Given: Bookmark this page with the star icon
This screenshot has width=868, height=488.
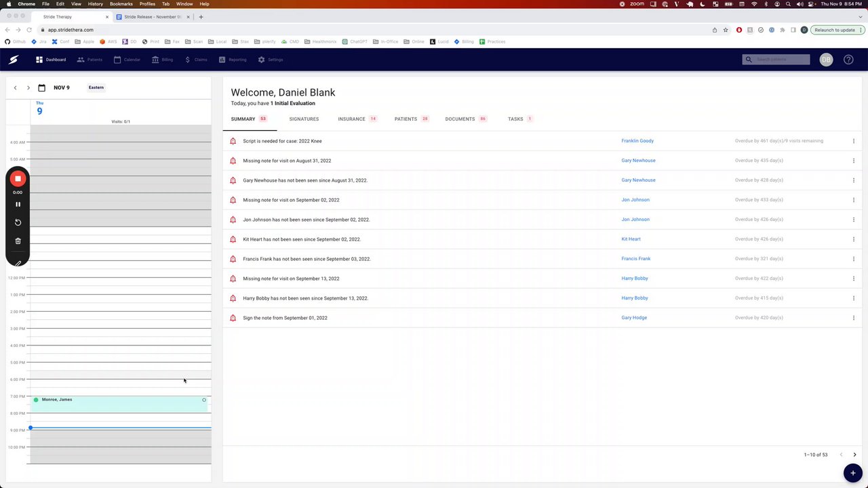Looking at the screenshot, I should (726, 30).
